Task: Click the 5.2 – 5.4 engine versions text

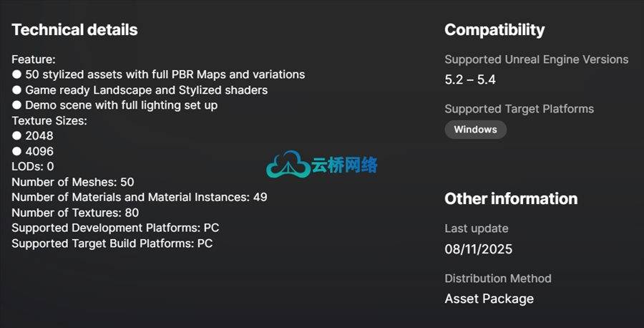Action: [x=470, y=79]
